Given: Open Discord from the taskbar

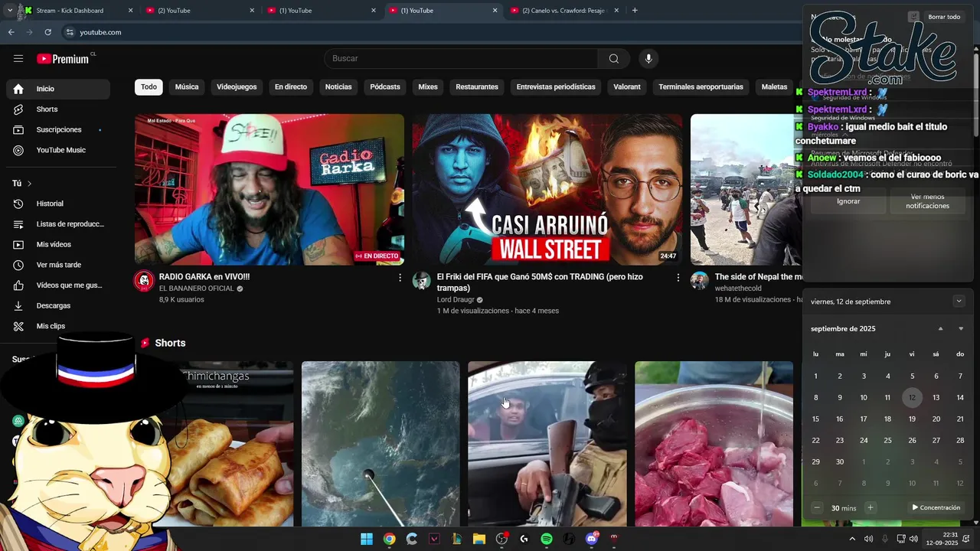Looking at the screenshot, I should [591, 539].
